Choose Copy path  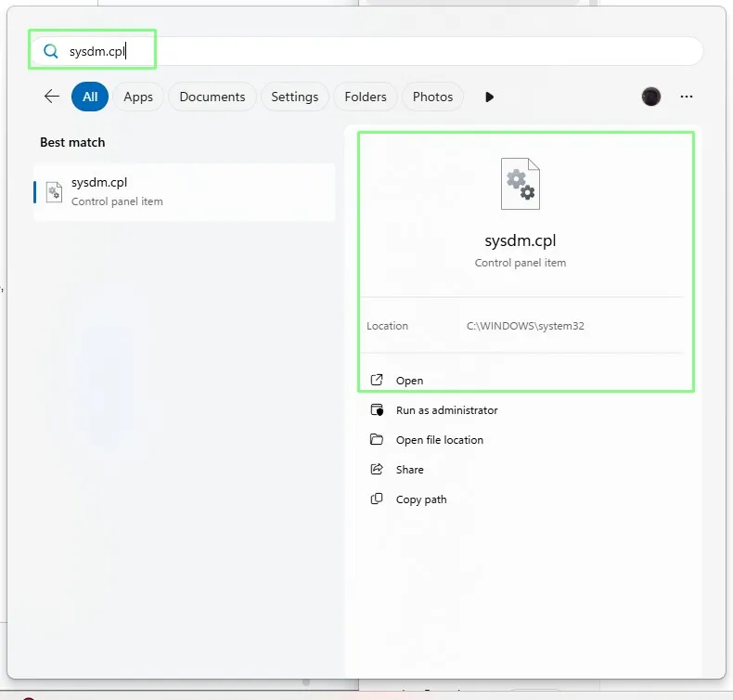pyautogui.click(x=421, y=499)
